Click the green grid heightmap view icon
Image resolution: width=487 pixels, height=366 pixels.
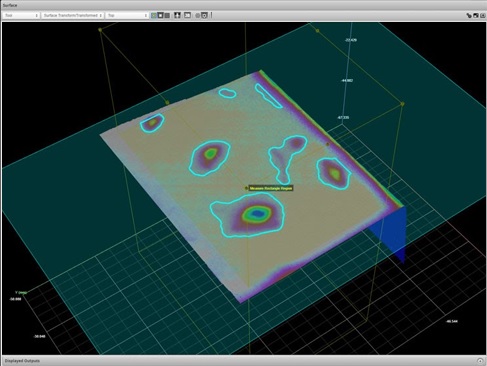[154, 15]
